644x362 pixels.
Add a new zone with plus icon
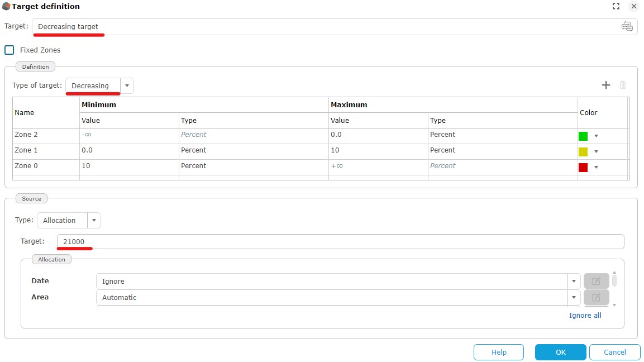606,85
